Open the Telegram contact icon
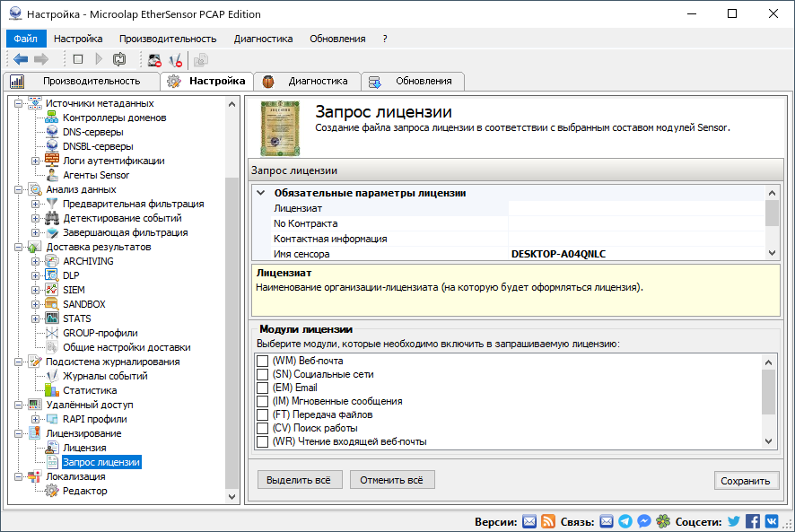Image resolution: width=795 pixels, height=532 pixels. point(625,521)
